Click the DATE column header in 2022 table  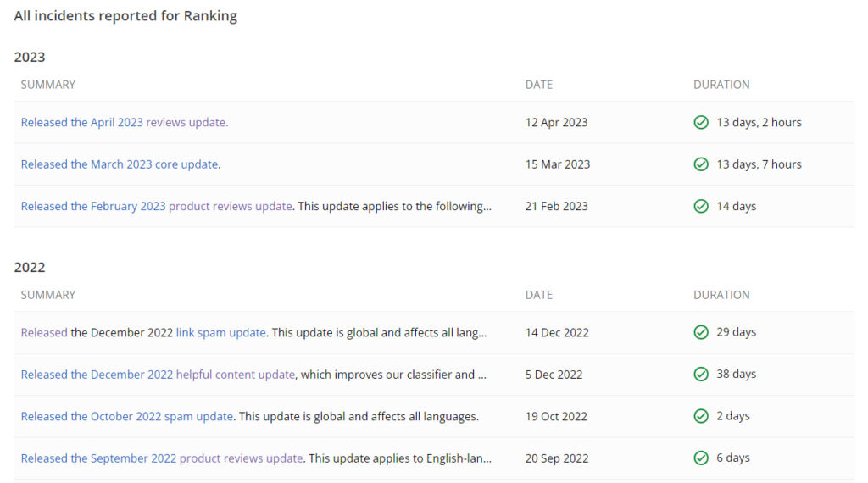tap(538, 295)
